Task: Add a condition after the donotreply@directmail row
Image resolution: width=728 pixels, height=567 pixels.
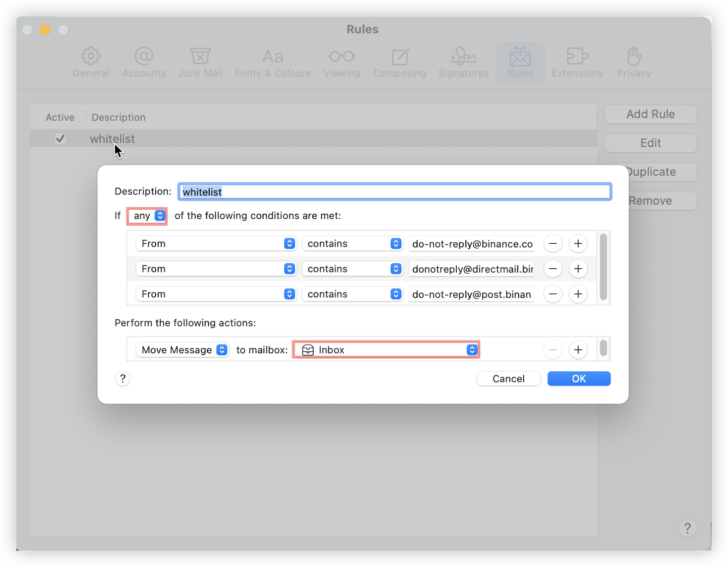Action: pos(578,269)
